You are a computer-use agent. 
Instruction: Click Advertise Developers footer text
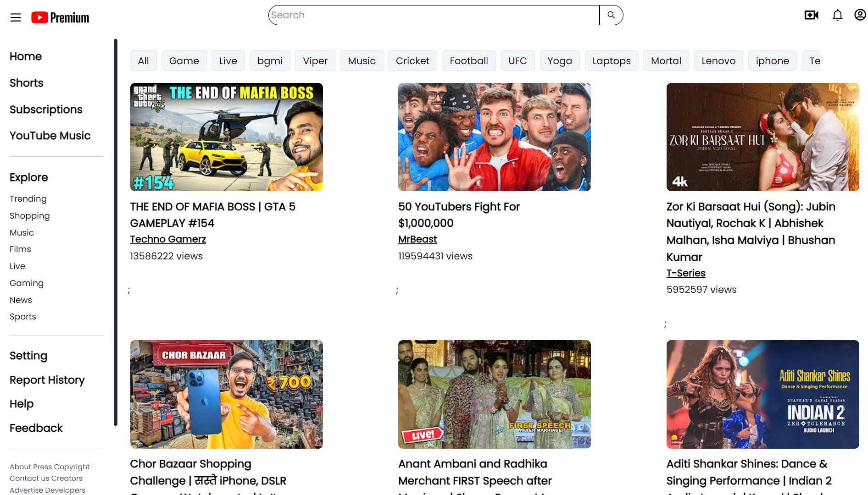pos(47,490)
